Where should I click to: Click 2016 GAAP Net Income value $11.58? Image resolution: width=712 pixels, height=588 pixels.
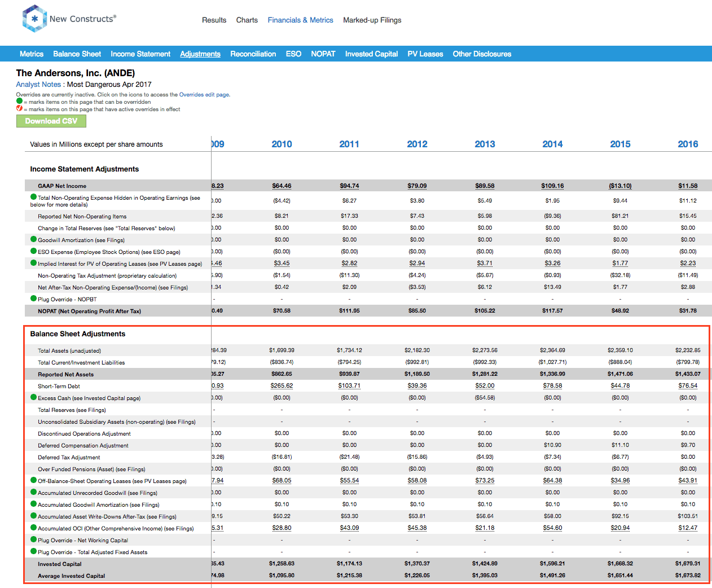coord(688,186)
